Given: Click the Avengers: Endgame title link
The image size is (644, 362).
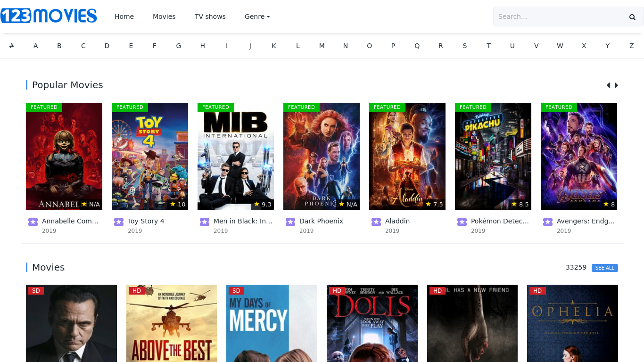Looking at the screenshot, I should click(x=586, y=221).
